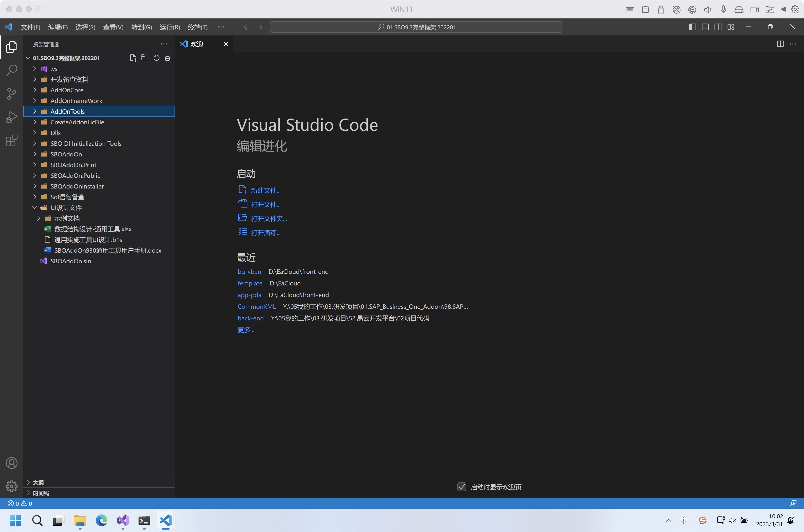Open the 文件(F) menu
The height and width of the screenshot is (532, 804).
(31, 27)
